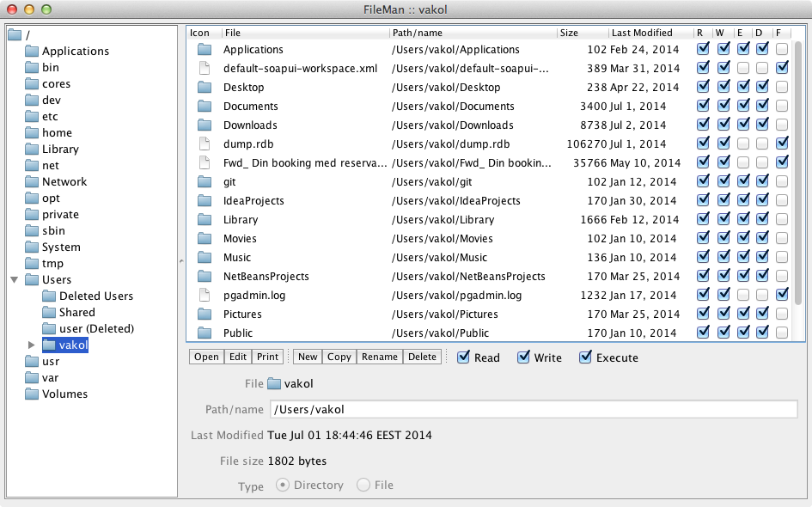This screenshot has width=812, height=507.
Task: Click the Shared folder icon in tree
Action: [x=49, y=312]
